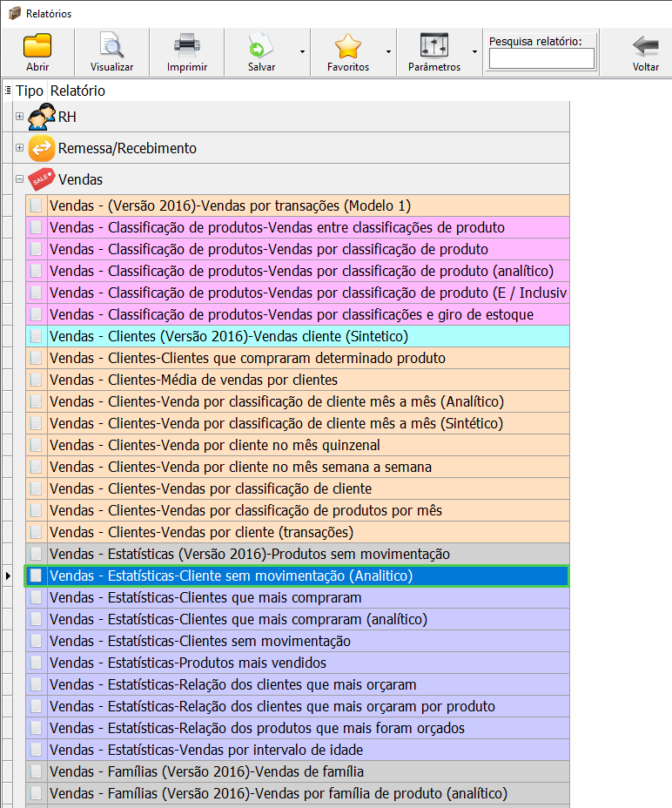
Task: Select 'Vendas por família de produto (analítico)' row
Action: coord(298,793)
